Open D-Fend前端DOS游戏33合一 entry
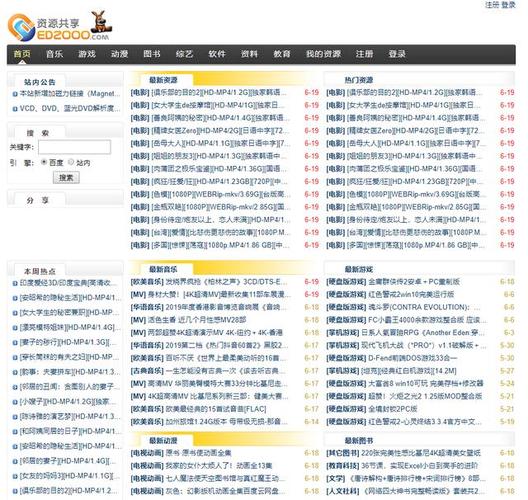Viewport: 528px width, 500px height. point(413,358)
